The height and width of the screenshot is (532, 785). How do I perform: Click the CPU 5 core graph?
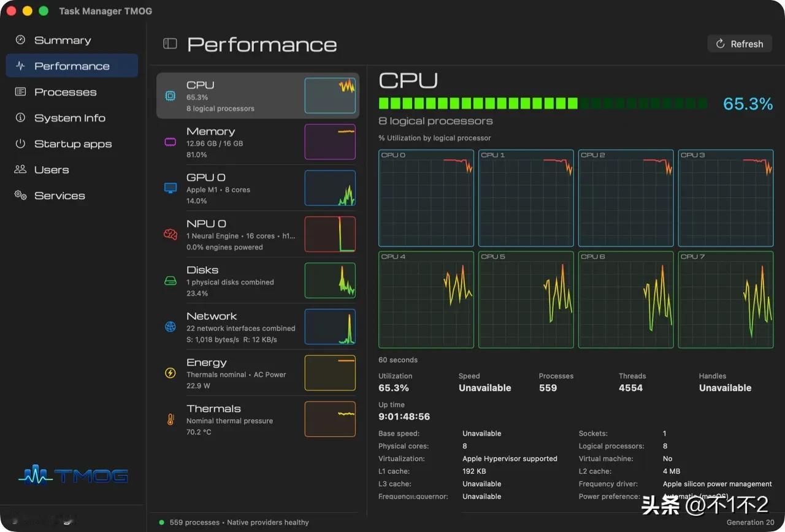[526, 300]
